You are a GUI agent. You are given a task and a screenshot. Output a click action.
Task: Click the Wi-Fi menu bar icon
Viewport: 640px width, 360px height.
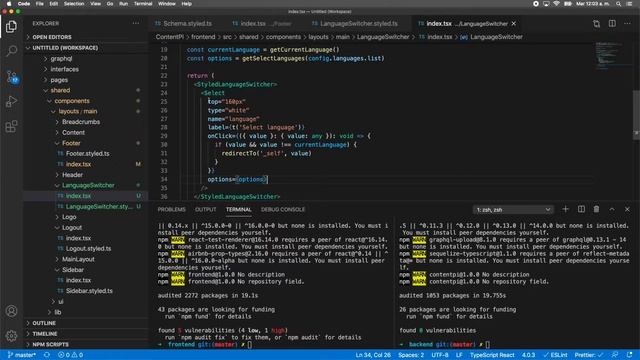coord(556,4)
